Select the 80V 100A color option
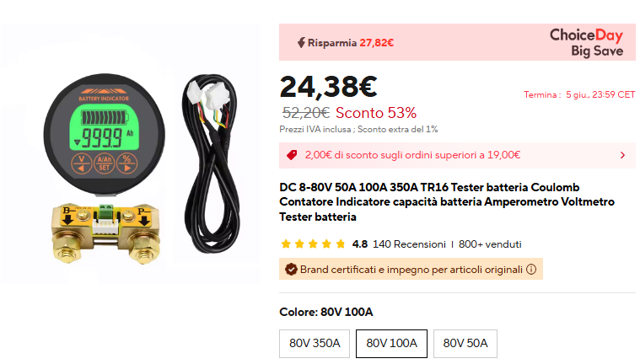Screen dimensions: 640x364 391,343
